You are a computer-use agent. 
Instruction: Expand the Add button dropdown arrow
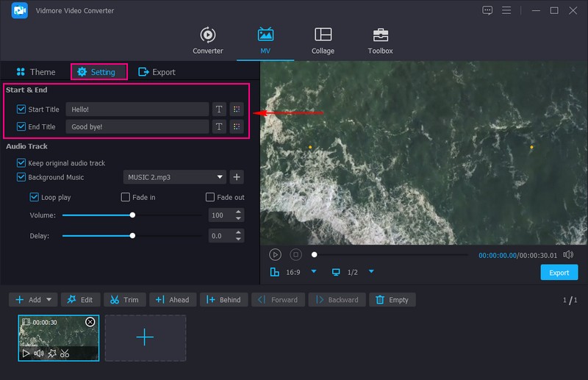(49, 300)
